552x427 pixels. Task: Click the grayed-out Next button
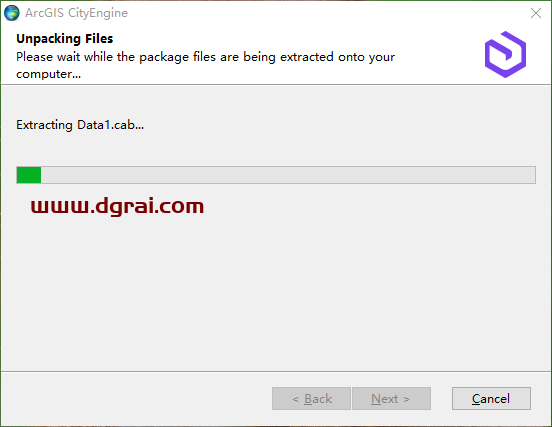point(391,398)
